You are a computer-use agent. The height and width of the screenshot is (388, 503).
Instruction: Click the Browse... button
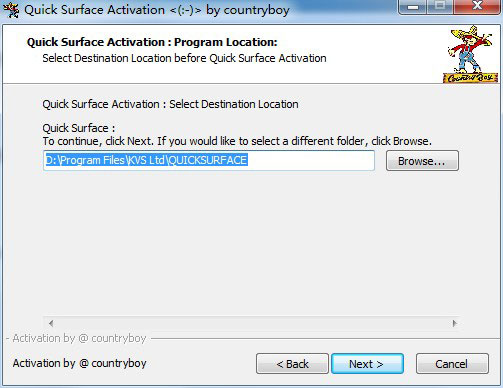click(x=422, y=161)
